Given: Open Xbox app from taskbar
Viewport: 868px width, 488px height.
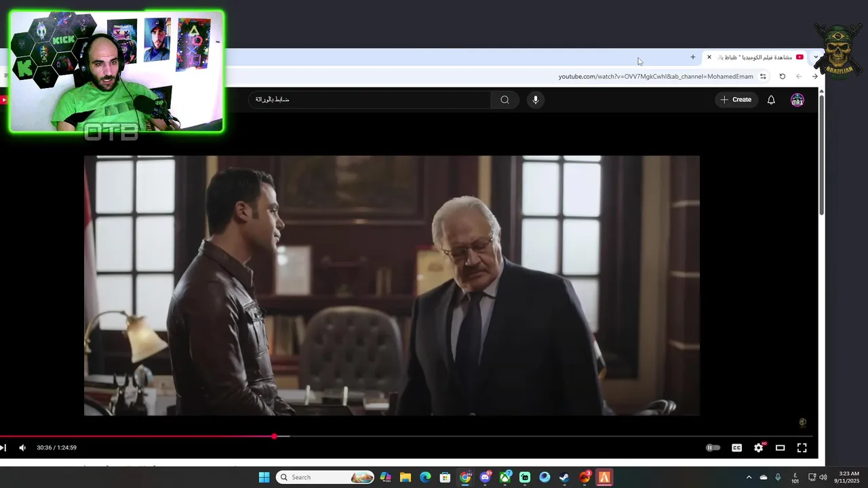Looking at the screenshot, I should pos(505,477).
